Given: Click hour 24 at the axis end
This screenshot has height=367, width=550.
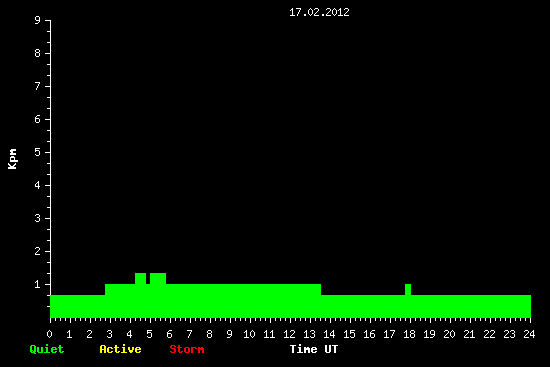Looking at the screenshot, I should click(529, 334).
